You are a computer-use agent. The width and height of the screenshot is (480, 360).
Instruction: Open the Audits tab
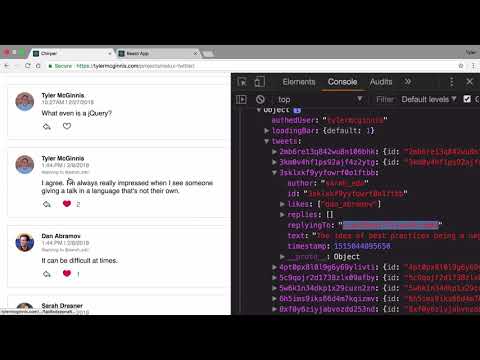click(381, 82)
